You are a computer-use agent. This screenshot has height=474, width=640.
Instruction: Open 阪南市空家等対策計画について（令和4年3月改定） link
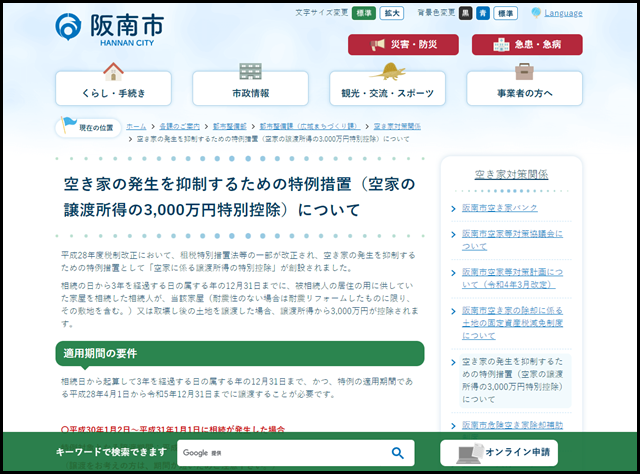coord(513,278)
